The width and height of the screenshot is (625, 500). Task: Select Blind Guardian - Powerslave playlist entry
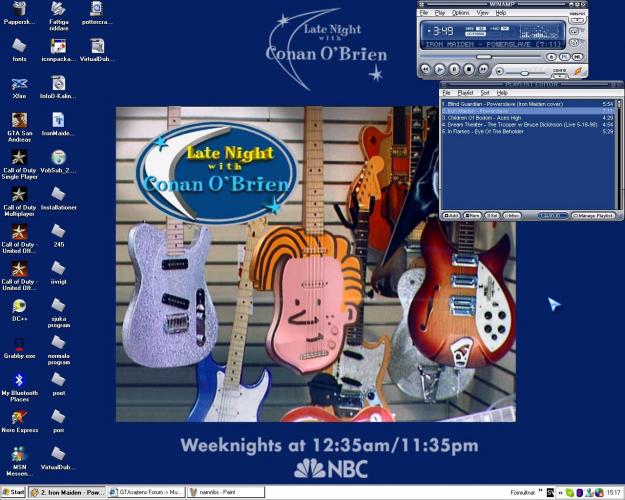click(528, 104)
